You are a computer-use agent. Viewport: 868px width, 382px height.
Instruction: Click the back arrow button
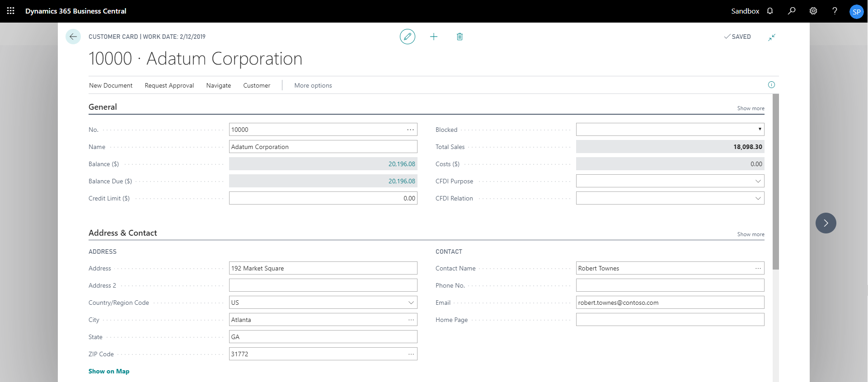point(73,37)
